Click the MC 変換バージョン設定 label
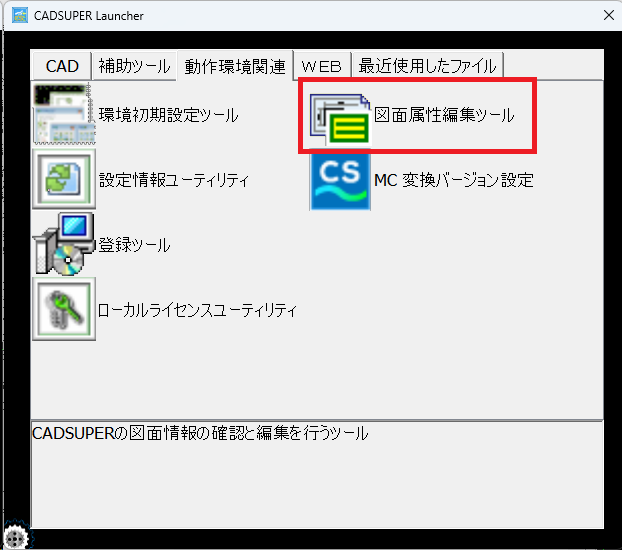Viewport: 622px width, 550px height. coord(454,180)
